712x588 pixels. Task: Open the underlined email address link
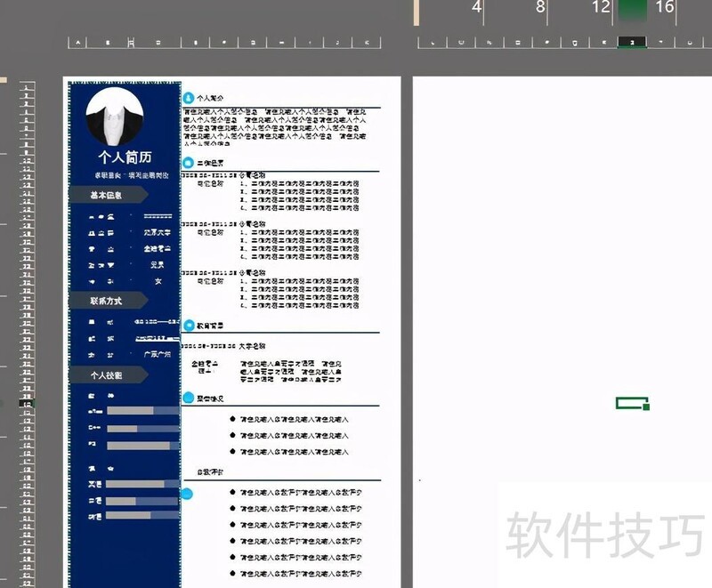pos(158,338)
